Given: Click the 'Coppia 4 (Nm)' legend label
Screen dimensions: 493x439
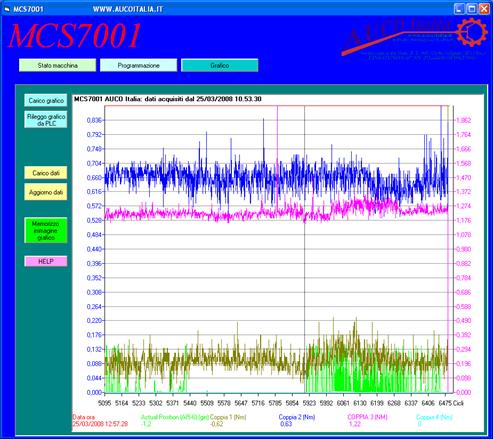Looking at the screenshot, I should (434, 417).
